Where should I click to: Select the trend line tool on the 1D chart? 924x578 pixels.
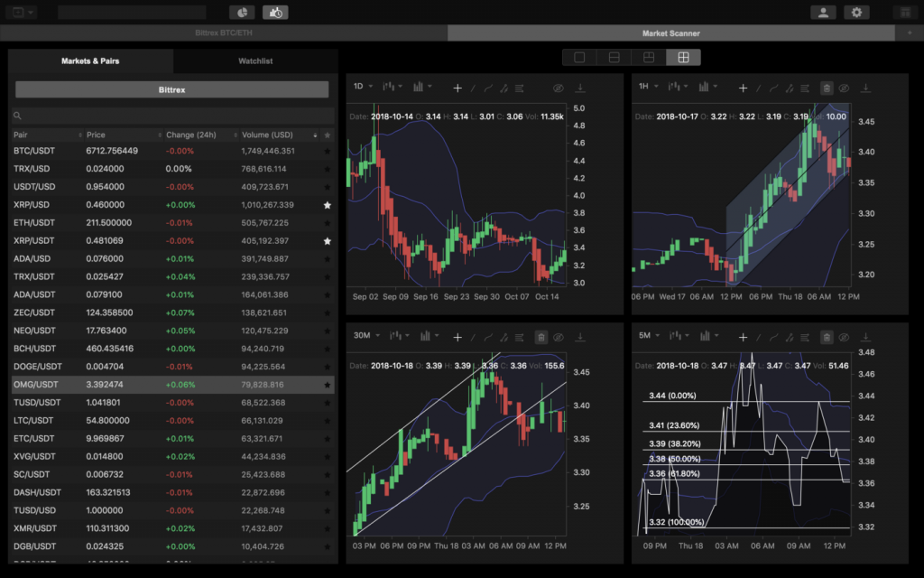click(x=473, y=87)
